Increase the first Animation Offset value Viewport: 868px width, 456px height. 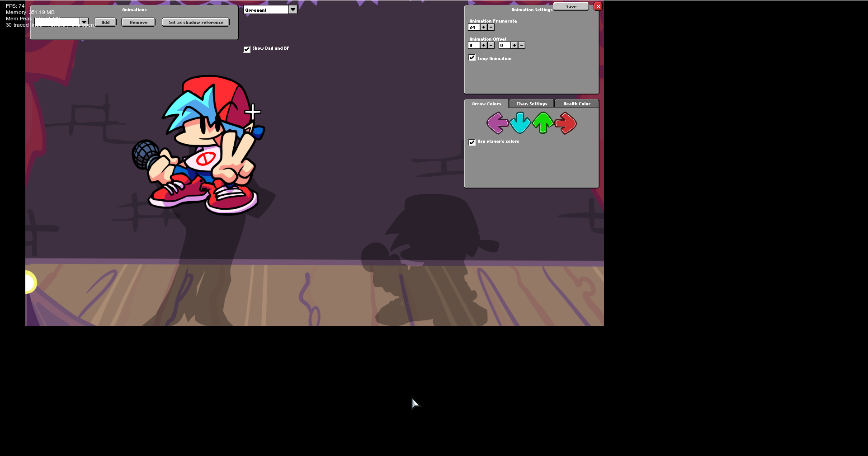click(x=483, y=45)
